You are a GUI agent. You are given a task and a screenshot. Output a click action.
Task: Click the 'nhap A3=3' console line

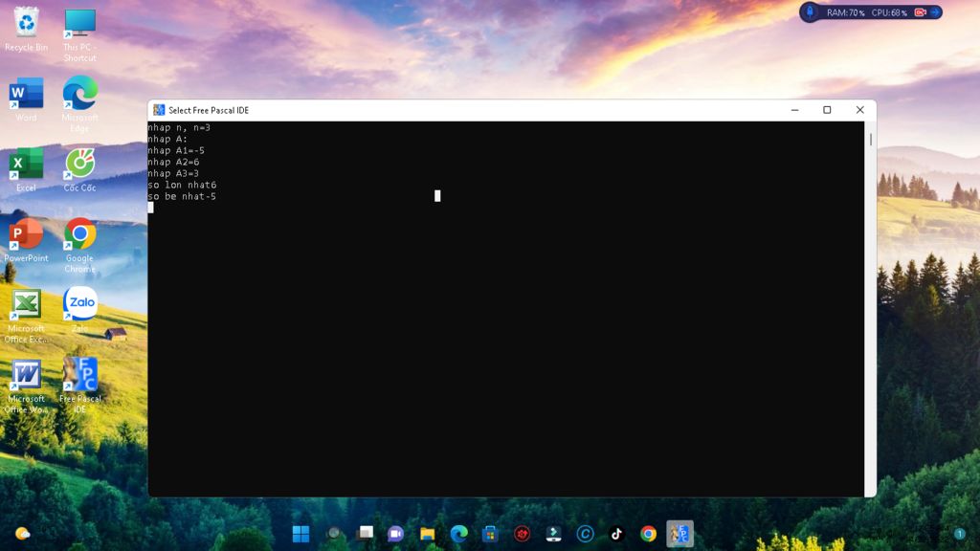coord(173,173)
